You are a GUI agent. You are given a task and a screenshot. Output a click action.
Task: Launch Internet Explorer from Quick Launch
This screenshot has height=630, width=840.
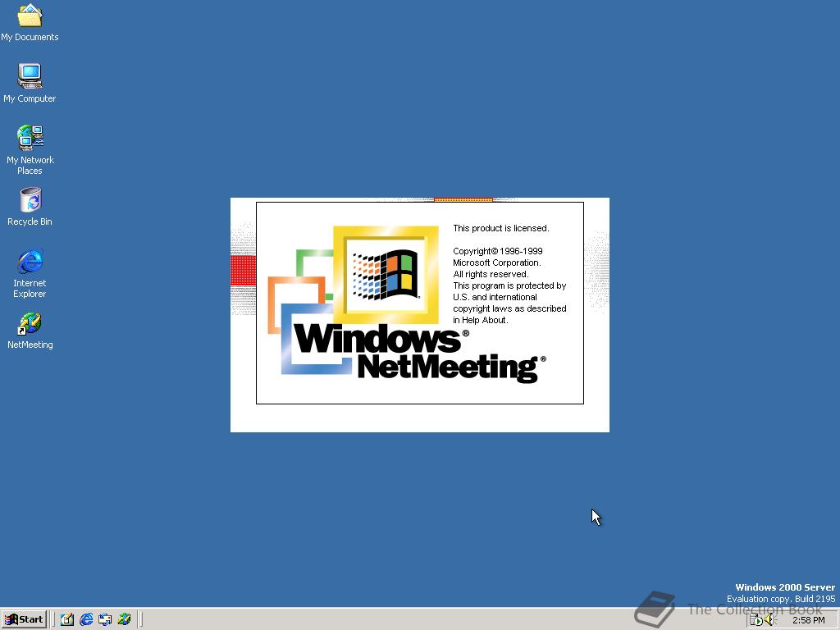[x=85, y=619]
